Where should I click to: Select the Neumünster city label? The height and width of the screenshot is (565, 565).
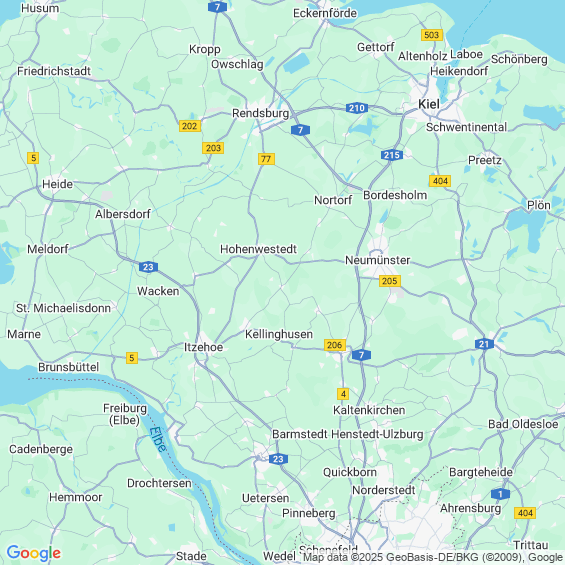(377, 260)
